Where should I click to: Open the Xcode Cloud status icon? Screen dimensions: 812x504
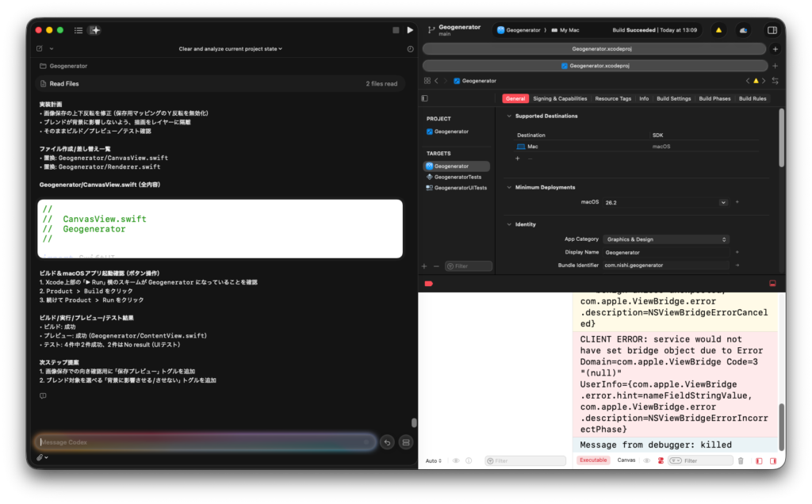[743, 30]
